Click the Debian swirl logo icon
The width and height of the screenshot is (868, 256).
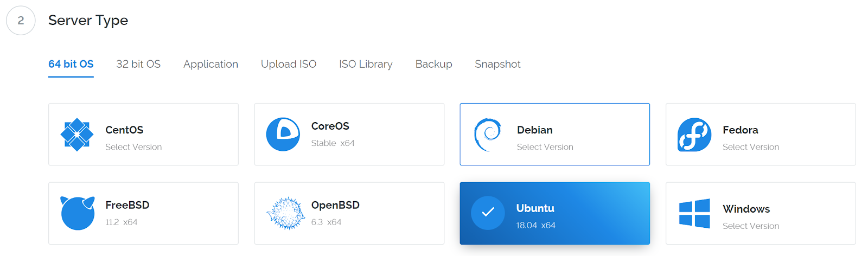488,135
